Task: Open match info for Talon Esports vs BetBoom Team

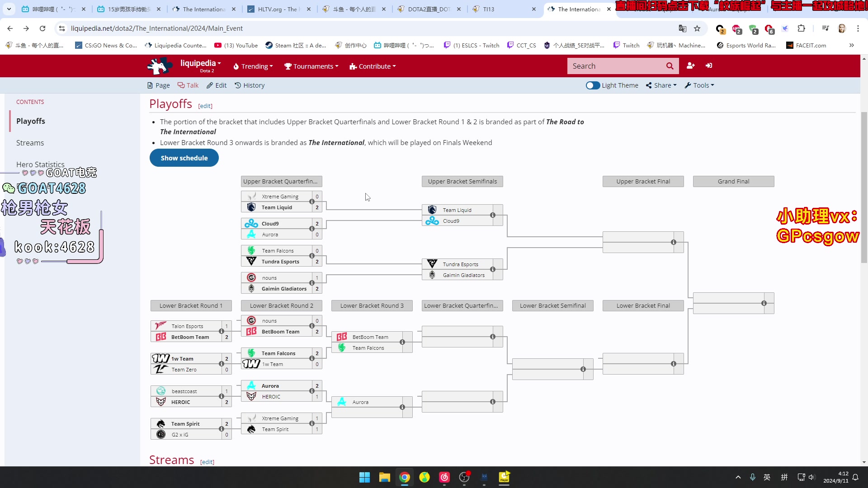Action: (222, 331)
